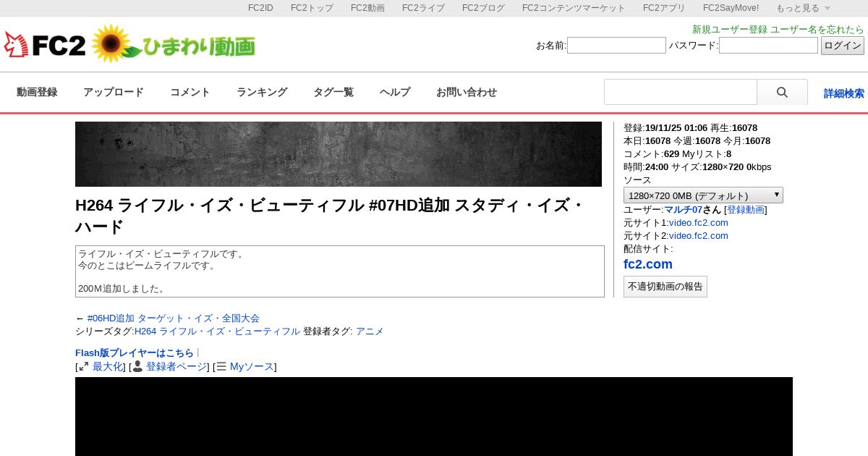Go to 動画登録 menu item
Viewport: 868px width, 456px height.
pos(37,92)
